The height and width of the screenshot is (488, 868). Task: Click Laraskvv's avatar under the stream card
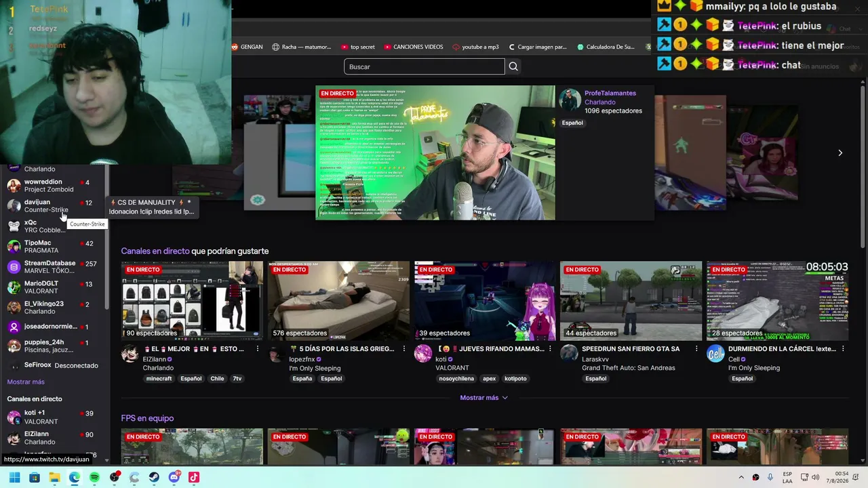tap(570, 354)
